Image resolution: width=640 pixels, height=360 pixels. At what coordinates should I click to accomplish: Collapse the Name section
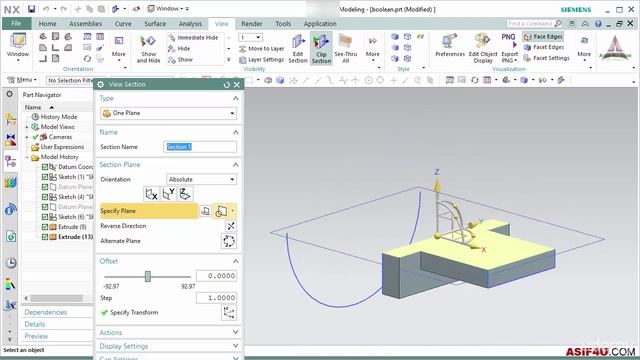[236, 132]
